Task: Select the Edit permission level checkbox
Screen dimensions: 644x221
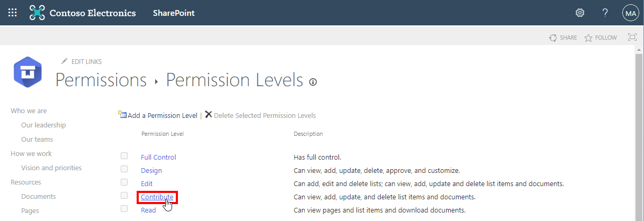Action: coord(124,182)
